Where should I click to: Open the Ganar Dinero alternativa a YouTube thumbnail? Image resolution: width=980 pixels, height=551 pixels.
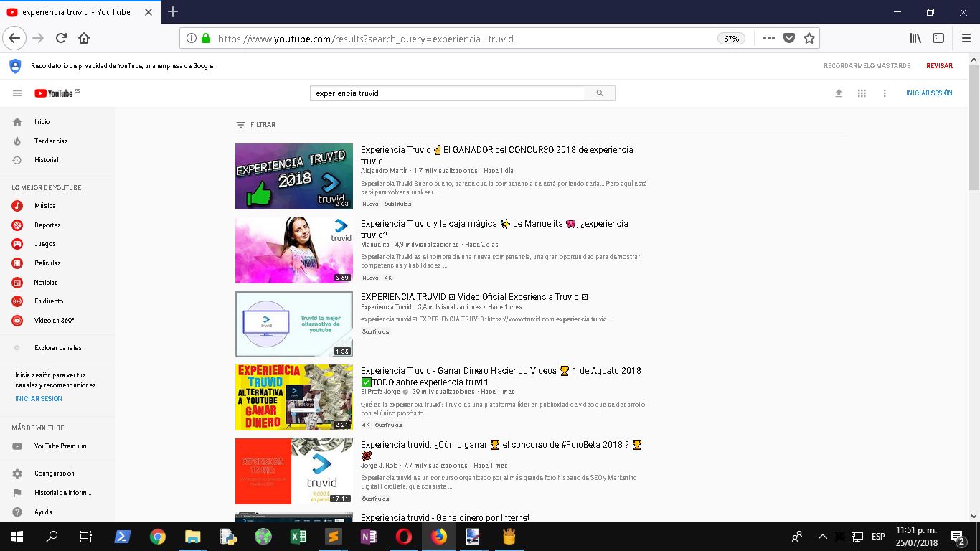(x=294, y=397)
